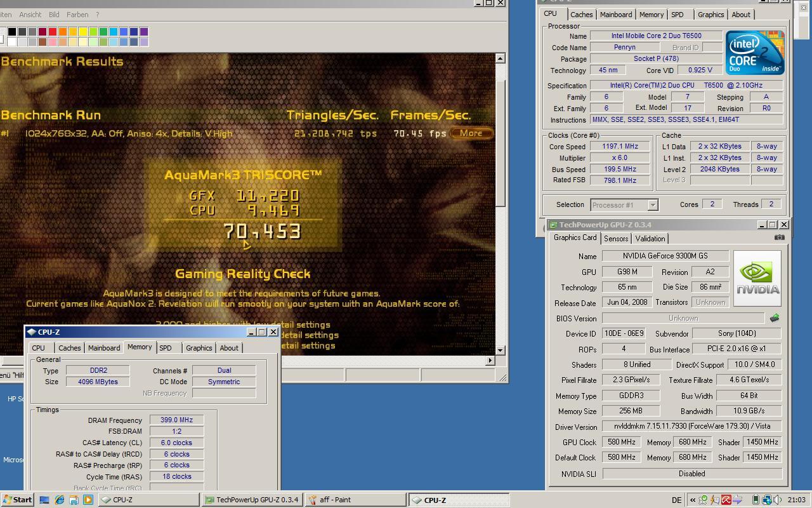The height and width of the screenshot is (508, 812).
Task: Open the battery status tray icon
Action: 756,500
